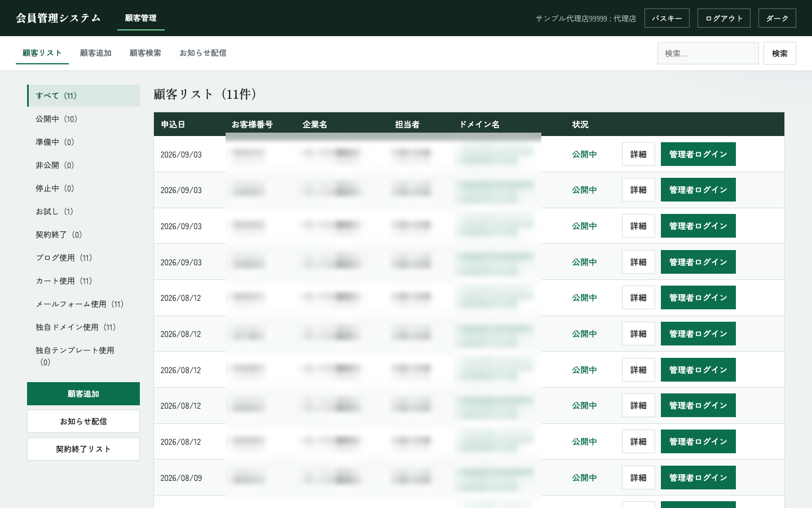The height and width of the screenshot is (508, 812).
Task: Filter by カート使用（11）
Action: (83, 281)
